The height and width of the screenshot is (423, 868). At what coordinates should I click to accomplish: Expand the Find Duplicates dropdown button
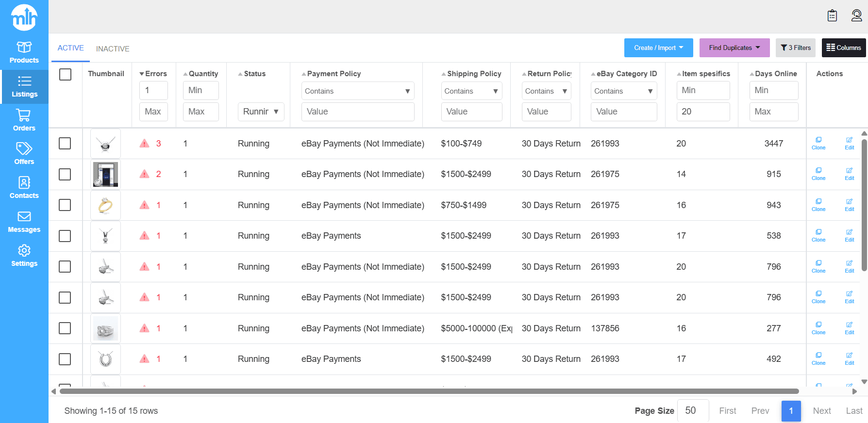pos(734,48)
